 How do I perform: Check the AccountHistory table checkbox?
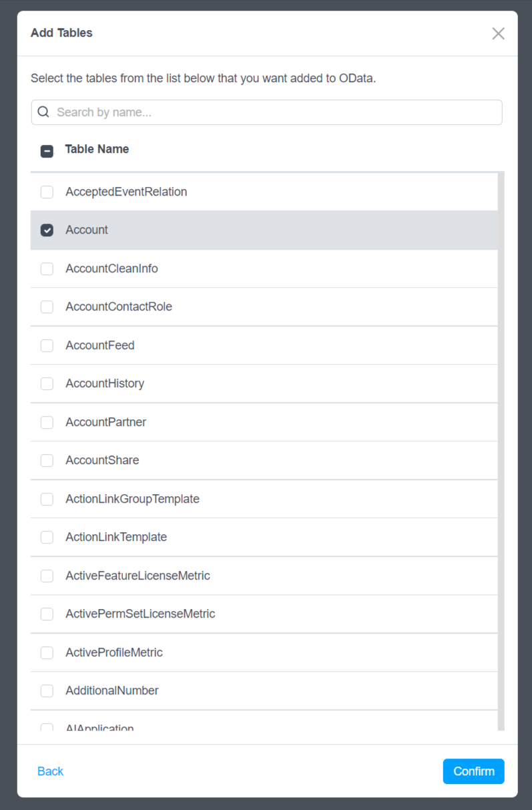47,384
